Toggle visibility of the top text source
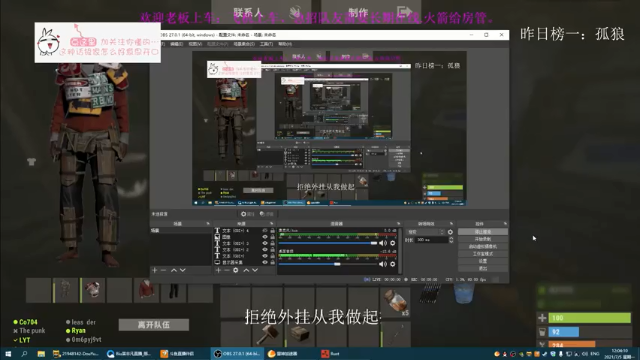This screenshot has width=640, height=360. click(x=265, y=231)
